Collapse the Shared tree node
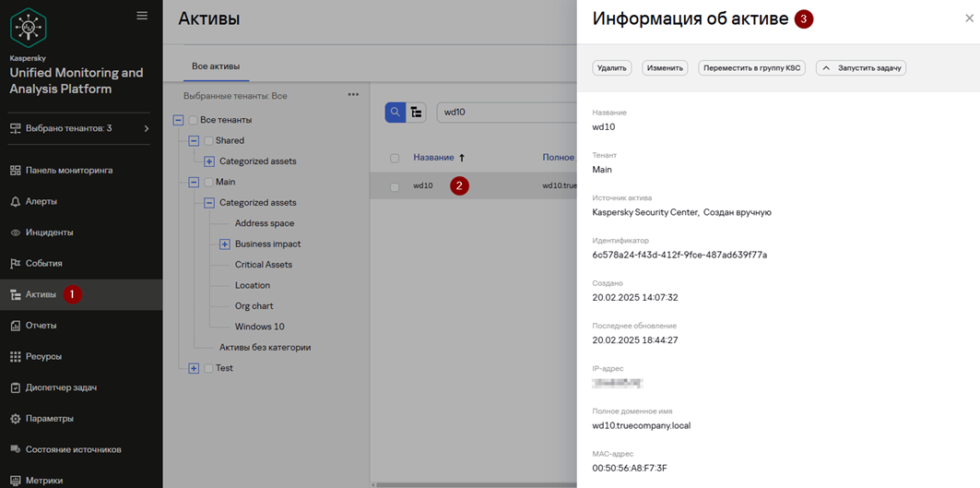The height and width of the screenshot is (488, 980). click(x=194, y=141)
